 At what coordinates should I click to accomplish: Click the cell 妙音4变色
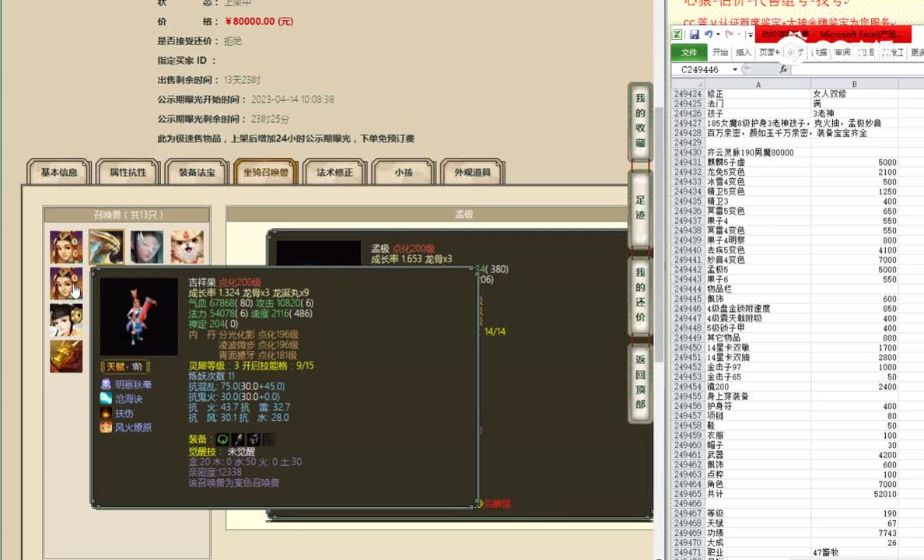(758, 259)
